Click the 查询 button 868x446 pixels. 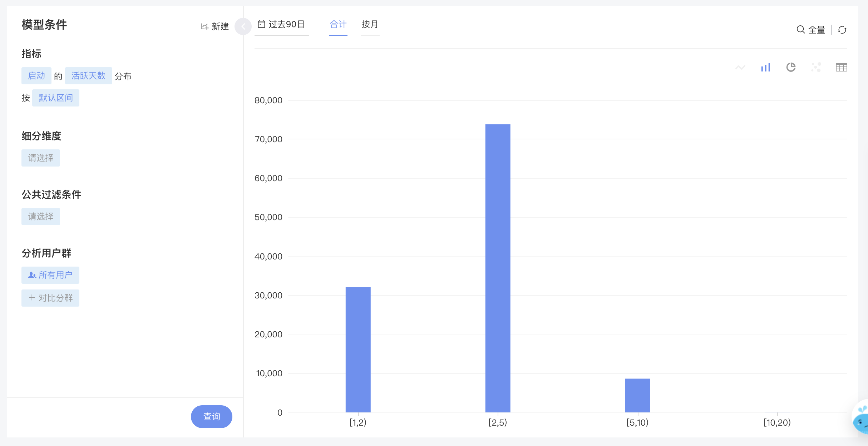(x=212, y=417)
